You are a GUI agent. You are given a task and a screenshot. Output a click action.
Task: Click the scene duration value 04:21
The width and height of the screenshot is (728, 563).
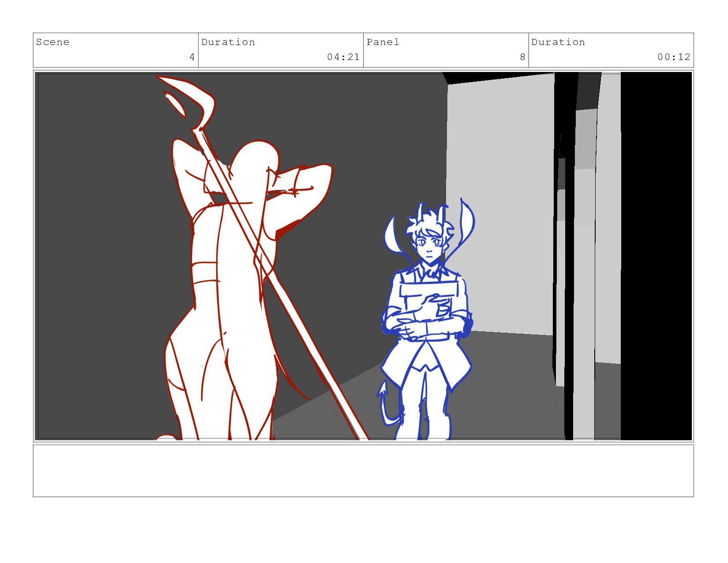[x=343, y=57]
